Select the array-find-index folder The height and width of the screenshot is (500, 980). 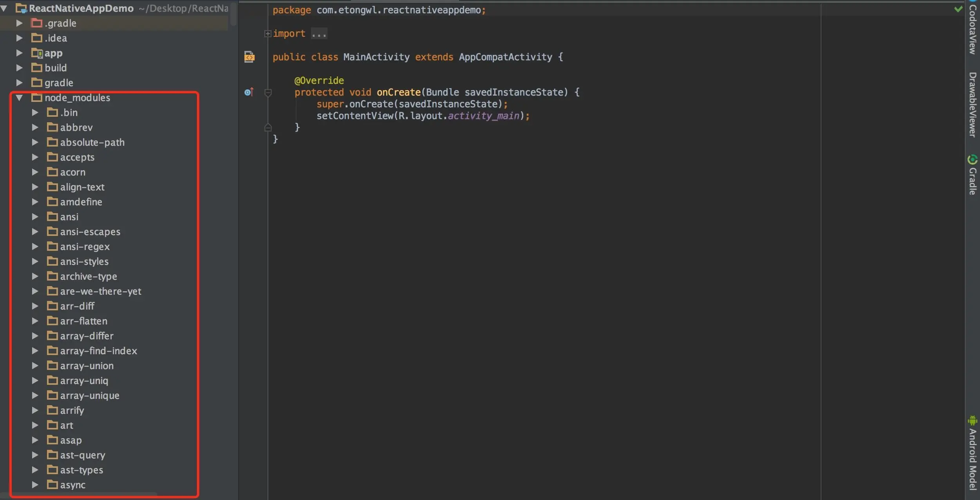98,351
